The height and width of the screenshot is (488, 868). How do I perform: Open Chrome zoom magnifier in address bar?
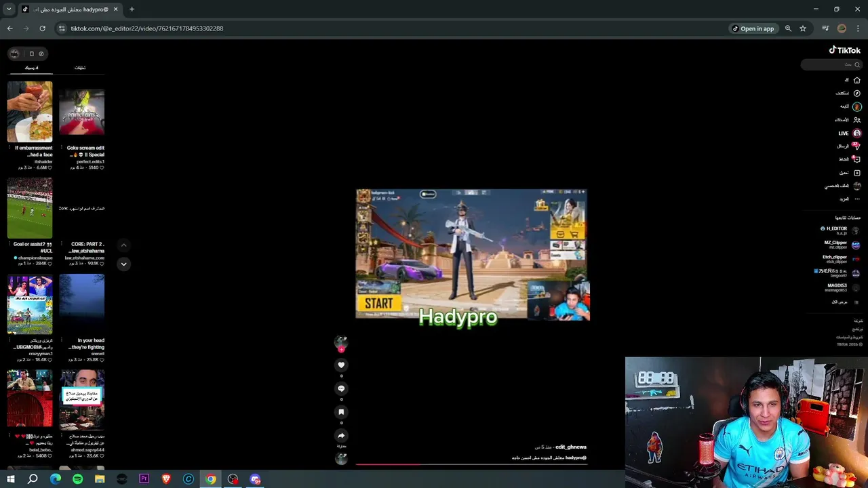(788, 28)
